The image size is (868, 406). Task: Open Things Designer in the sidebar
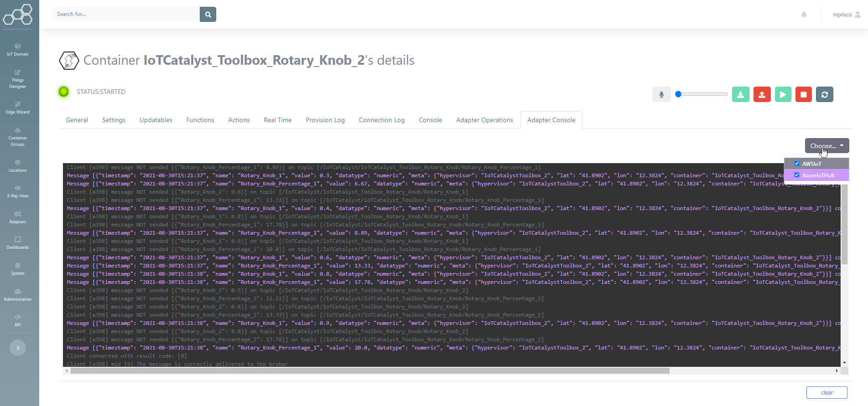17,79
